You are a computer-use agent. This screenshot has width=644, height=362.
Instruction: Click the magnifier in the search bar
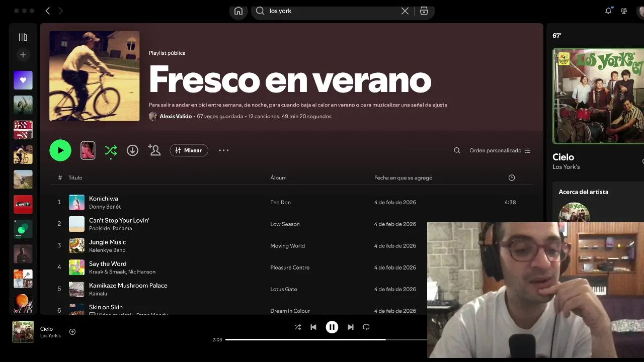(x=260, y=11)
